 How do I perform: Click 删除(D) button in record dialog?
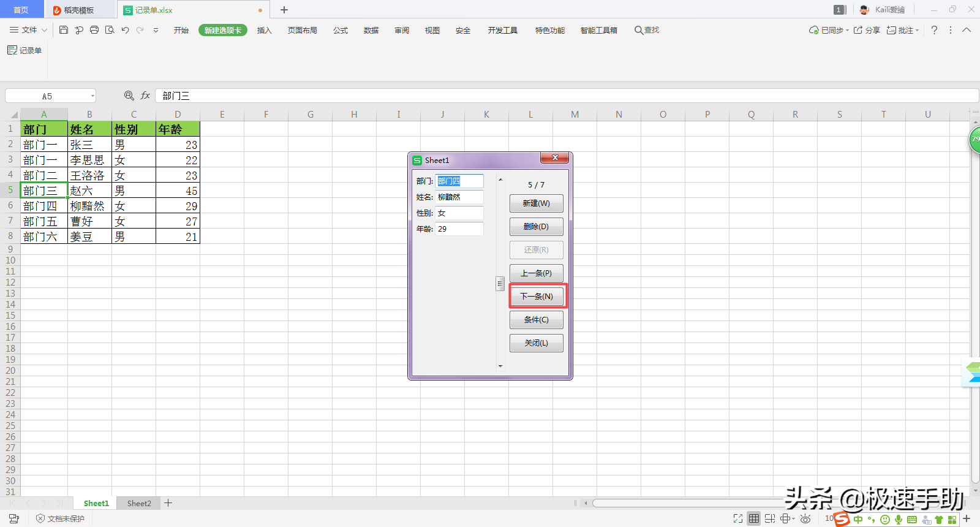(x=537, y=227)
